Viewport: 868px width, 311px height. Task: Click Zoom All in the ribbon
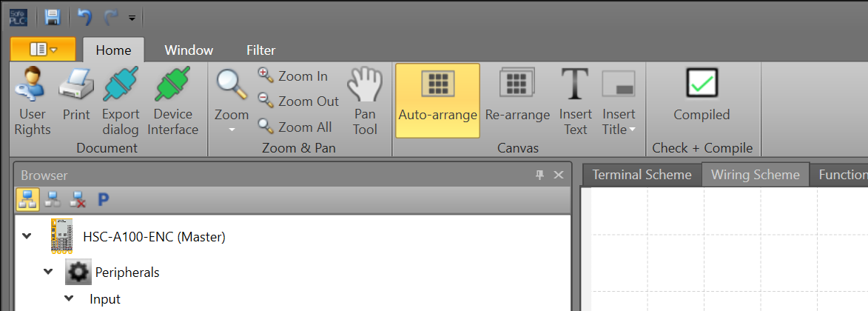point(295,127)
